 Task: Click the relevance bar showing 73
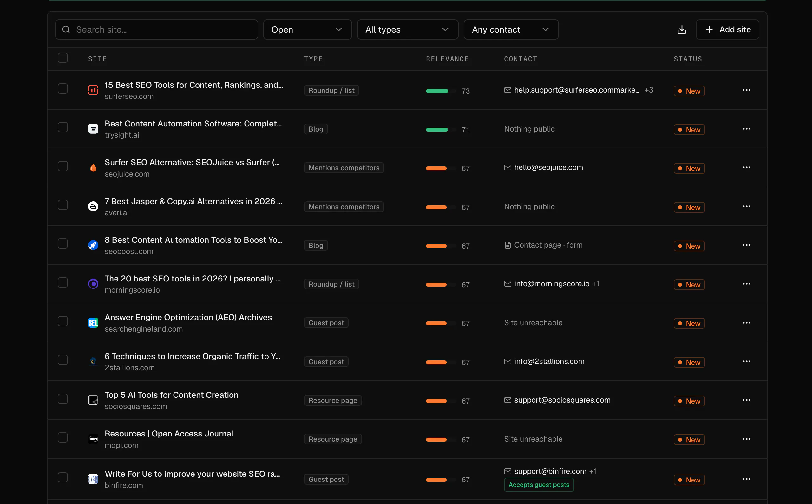tap(441, 91)
